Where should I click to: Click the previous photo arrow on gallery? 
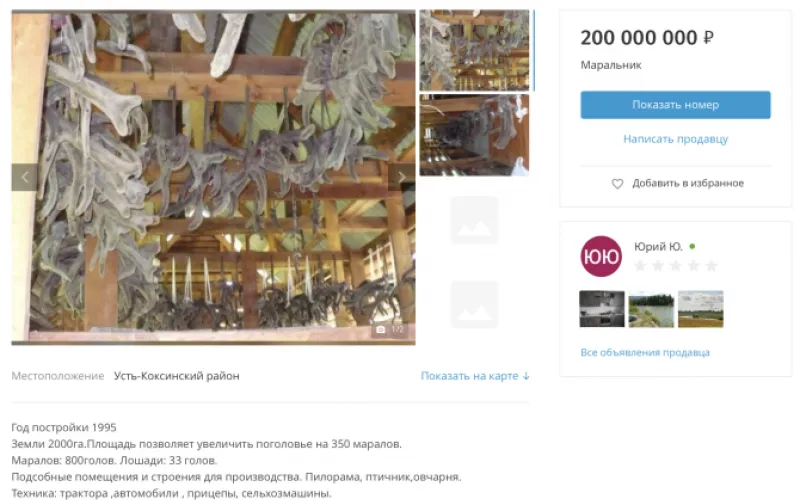24,177
